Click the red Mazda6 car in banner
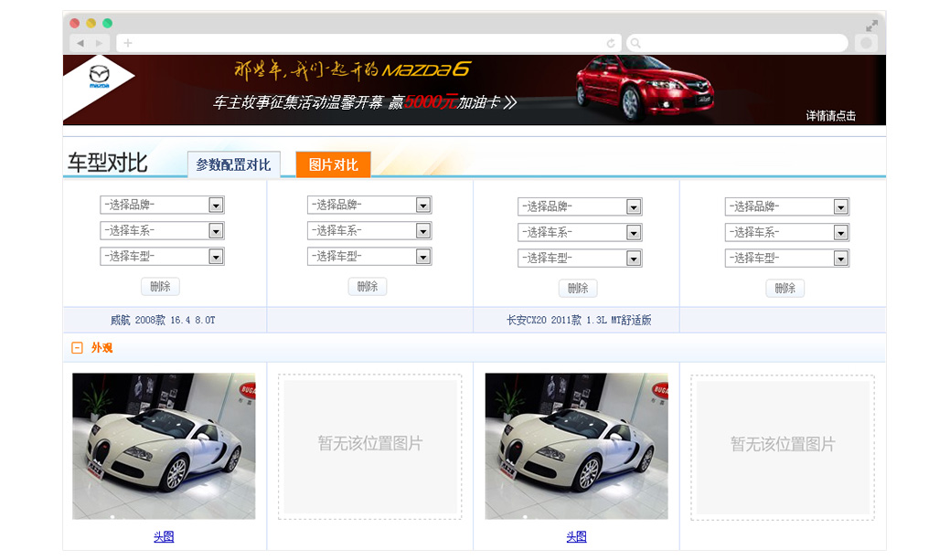This screenshot has height=560, width=950. [x=645, y=89]
